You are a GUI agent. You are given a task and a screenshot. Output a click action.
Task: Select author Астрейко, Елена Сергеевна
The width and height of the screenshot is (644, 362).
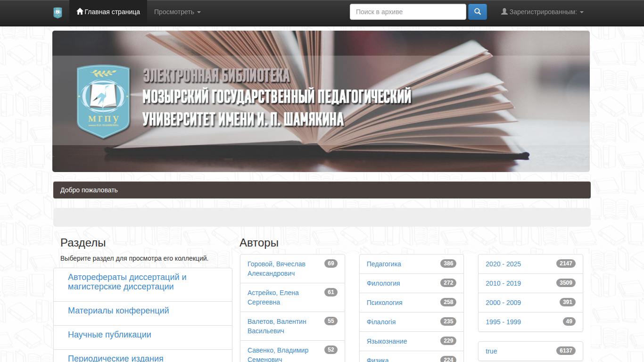(x=273, y=297)
